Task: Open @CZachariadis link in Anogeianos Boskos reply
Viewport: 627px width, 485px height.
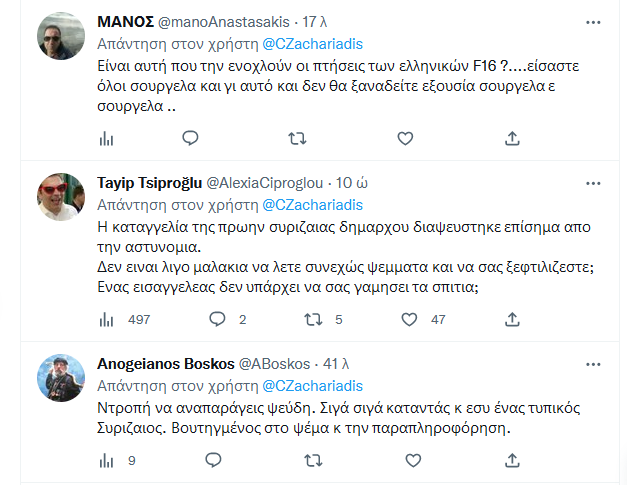Action: click(x=312, y=386)
